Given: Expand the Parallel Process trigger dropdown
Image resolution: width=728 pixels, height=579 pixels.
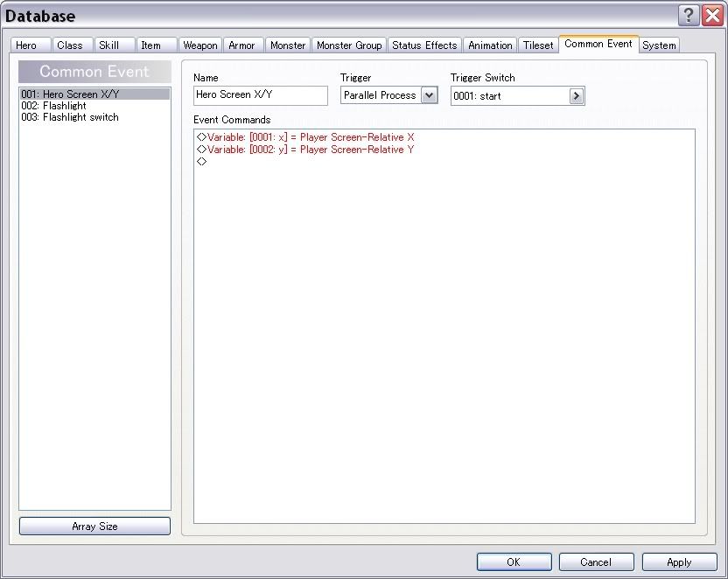Looking at the screenshot, I should [429, 95].
